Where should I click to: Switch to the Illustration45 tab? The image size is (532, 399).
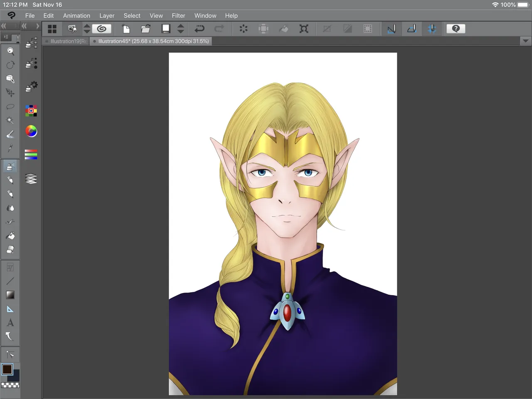coord(151,41)
